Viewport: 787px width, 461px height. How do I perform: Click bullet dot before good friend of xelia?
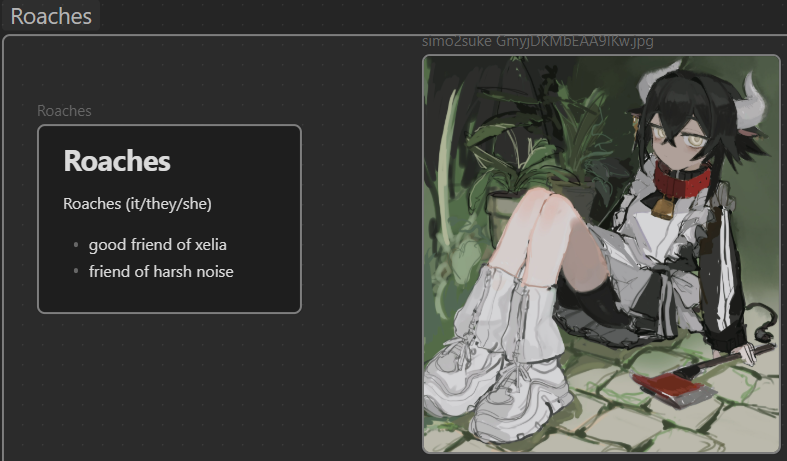pos(76,245)
